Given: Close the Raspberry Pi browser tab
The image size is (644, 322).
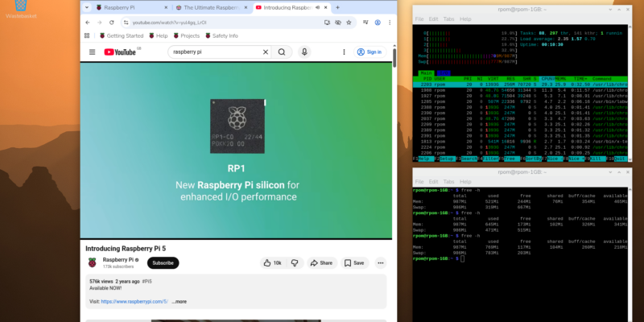Looking at the screenshot, I should pyautogui.click(x=166, y=7).
